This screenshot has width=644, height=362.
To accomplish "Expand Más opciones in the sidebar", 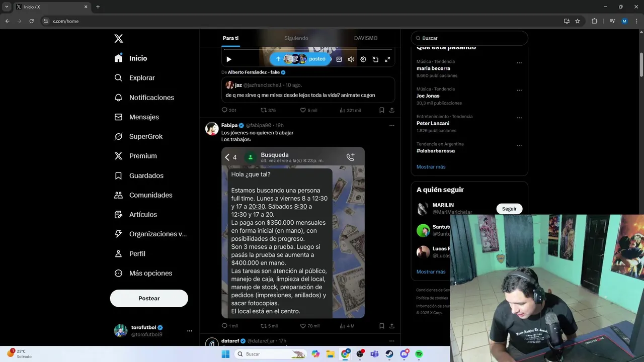I will click(143, 273).
